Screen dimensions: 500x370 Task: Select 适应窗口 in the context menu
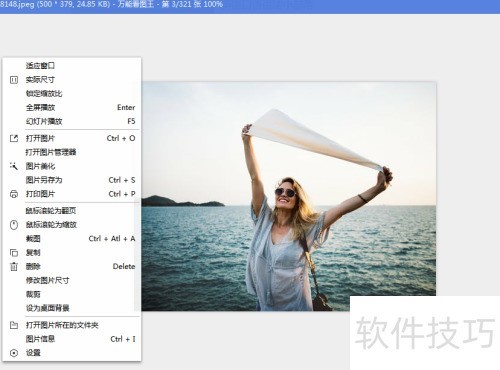71,66
